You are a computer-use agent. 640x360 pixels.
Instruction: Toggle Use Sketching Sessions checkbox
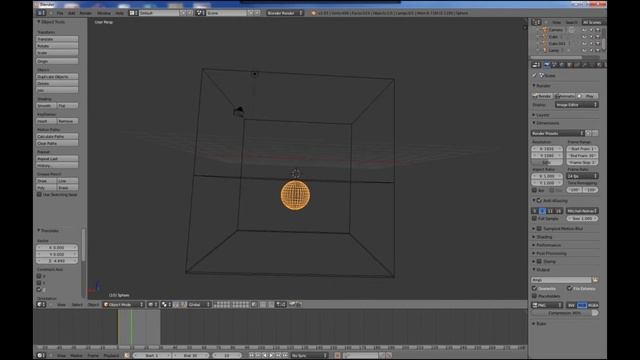click(39, 195)
